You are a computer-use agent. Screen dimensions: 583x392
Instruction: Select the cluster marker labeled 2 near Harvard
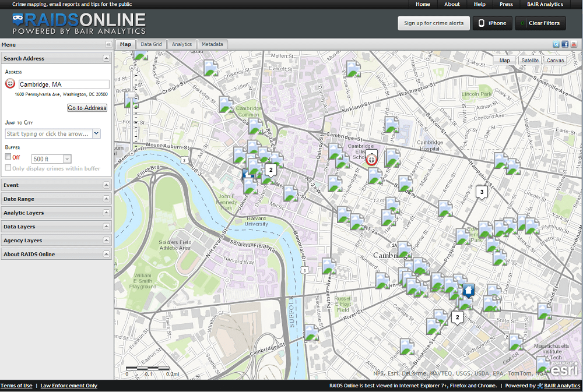click(271, 169)
